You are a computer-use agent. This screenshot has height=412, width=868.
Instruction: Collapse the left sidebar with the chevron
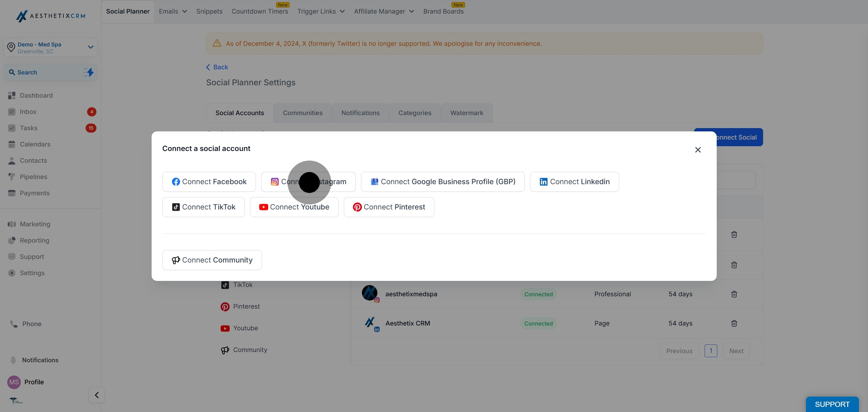[96, 395]
